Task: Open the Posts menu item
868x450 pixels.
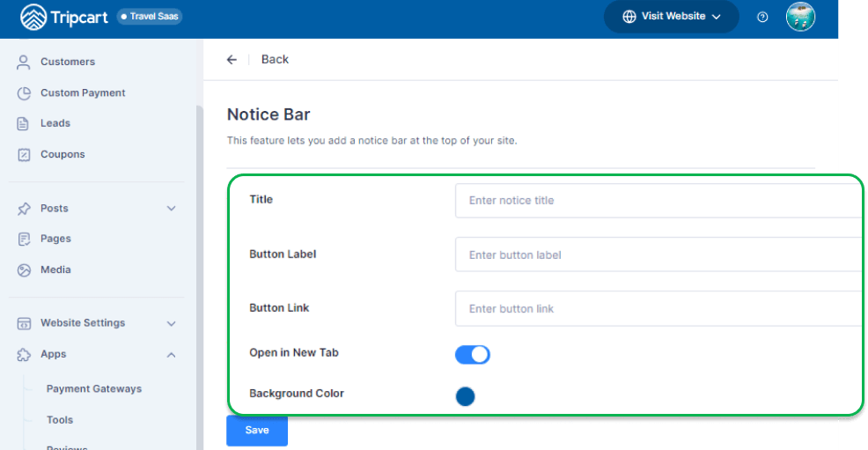Action: pos(55,208)
